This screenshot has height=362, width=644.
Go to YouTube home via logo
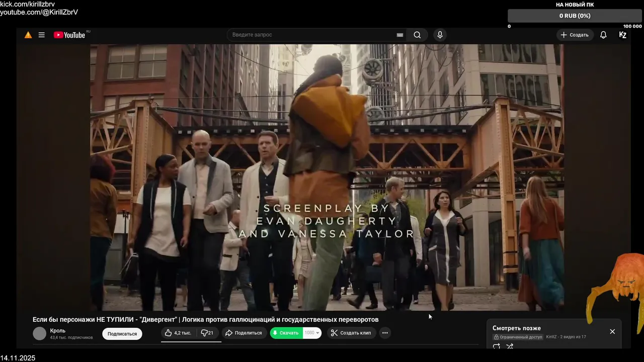70,35
